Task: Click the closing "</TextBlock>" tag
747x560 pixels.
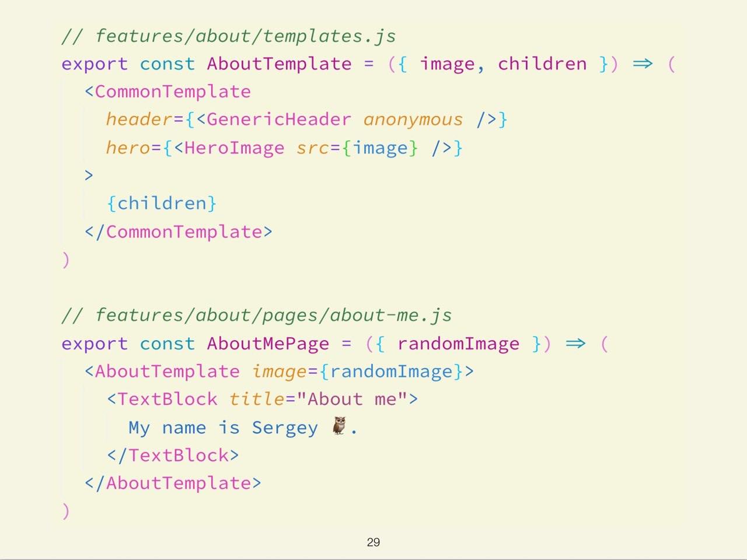Action: [173, 456]
